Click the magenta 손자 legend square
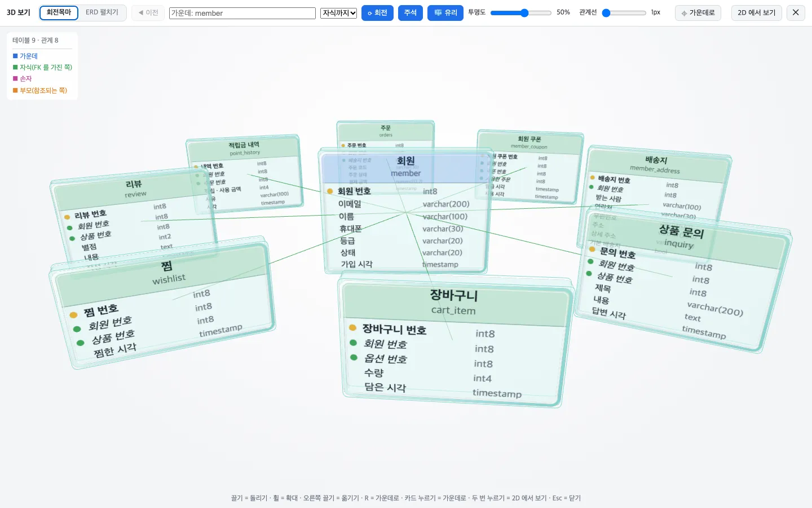Screen dimensions: 812x508 [x=15, y=78]
